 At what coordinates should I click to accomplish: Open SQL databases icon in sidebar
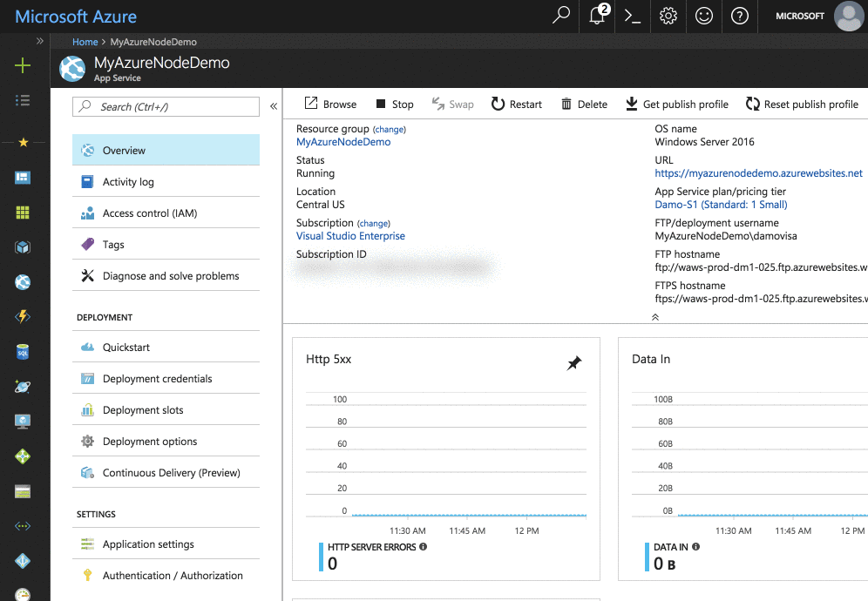tap(23, 352)
